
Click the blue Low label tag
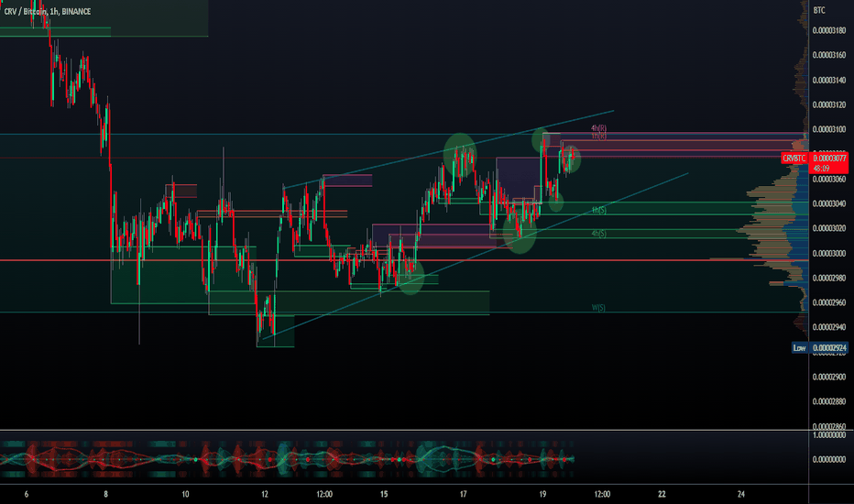[x=799, y=347]
